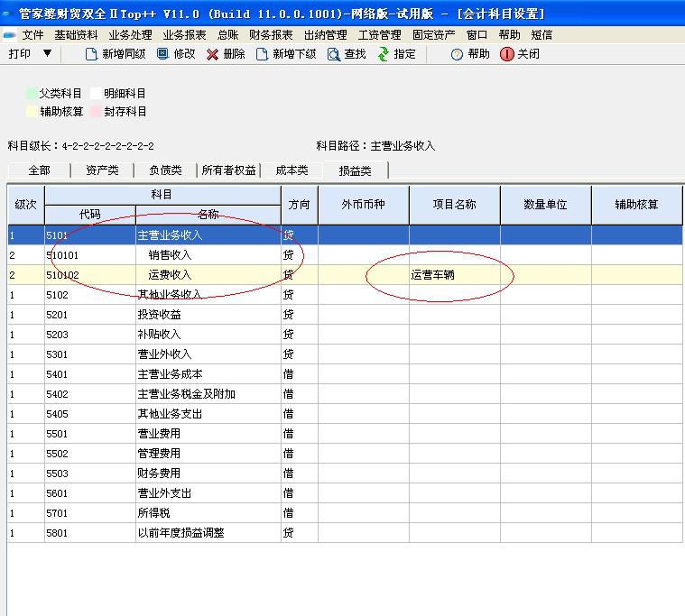
Task: Open the 业务处理 menu
Action: (x=130, y=35)
